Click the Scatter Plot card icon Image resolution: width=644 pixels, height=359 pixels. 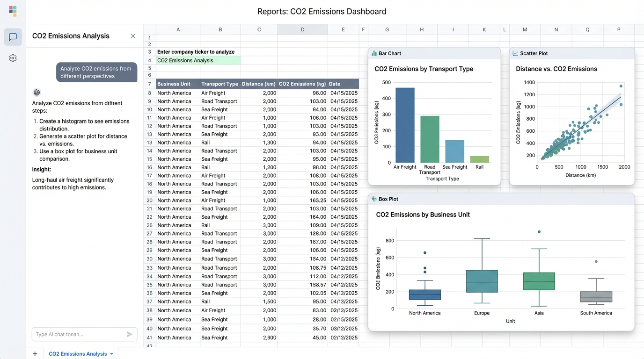point(515,53)
